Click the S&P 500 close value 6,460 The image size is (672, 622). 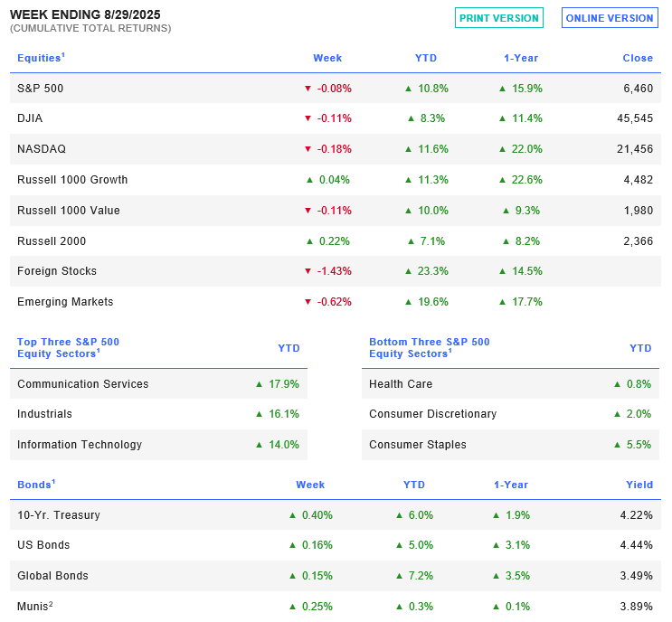click(x=639, y=89)
